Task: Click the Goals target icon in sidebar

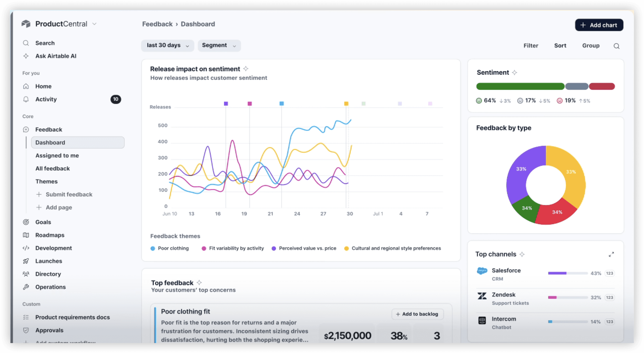Action: click(x=26, y=222)
